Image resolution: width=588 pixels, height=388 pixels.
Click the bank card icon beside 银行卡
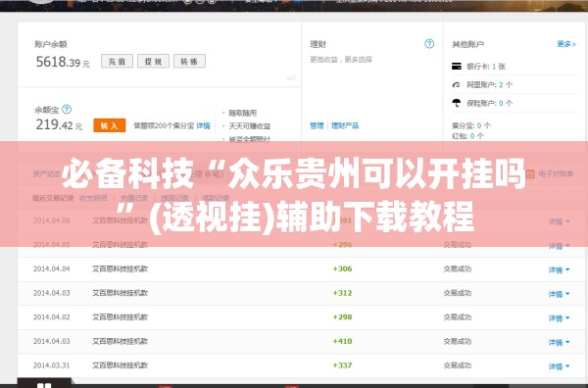[457, 67]
